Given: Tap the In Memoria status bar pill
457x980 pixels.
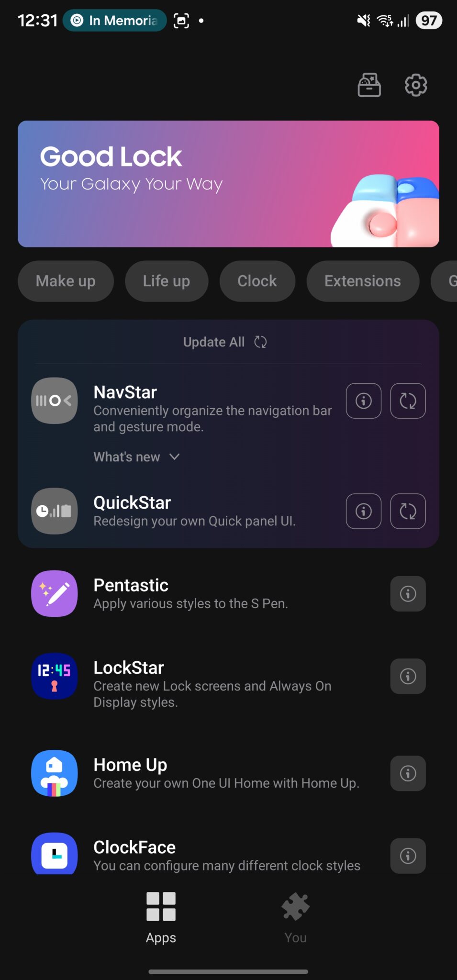Looking at the screenshot, I should 115,21.
